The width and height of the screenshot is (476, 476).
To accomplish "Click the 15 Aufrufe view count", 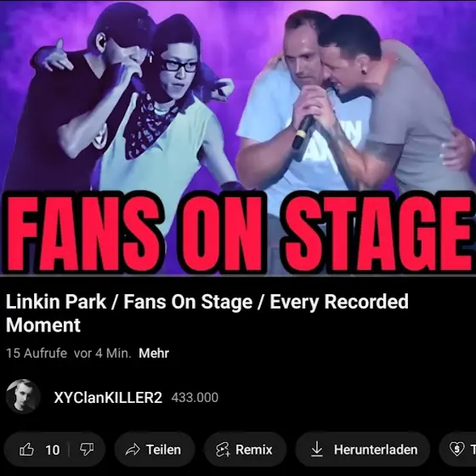I will 37,353.
